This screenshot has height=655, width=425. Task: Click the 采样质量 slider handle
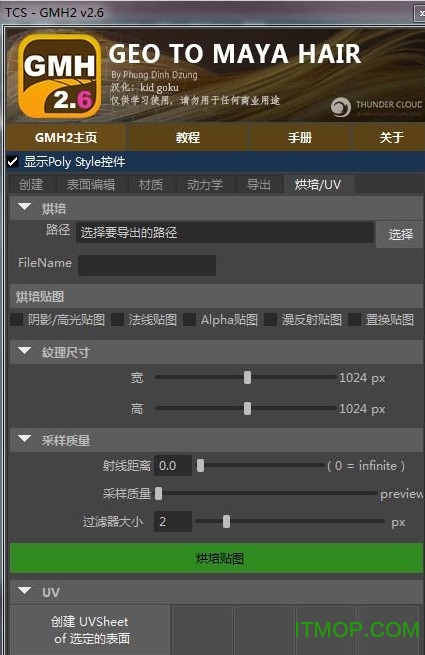(158, 494)
